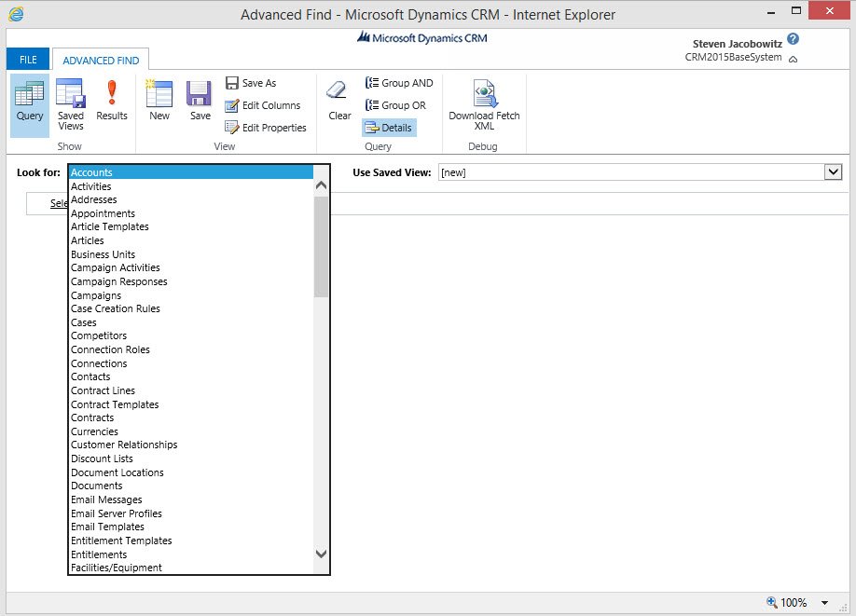Viewport: 856px width, 616px height.
Task: Open the zoom level dropdown arrow
Action: click(826, 603)
